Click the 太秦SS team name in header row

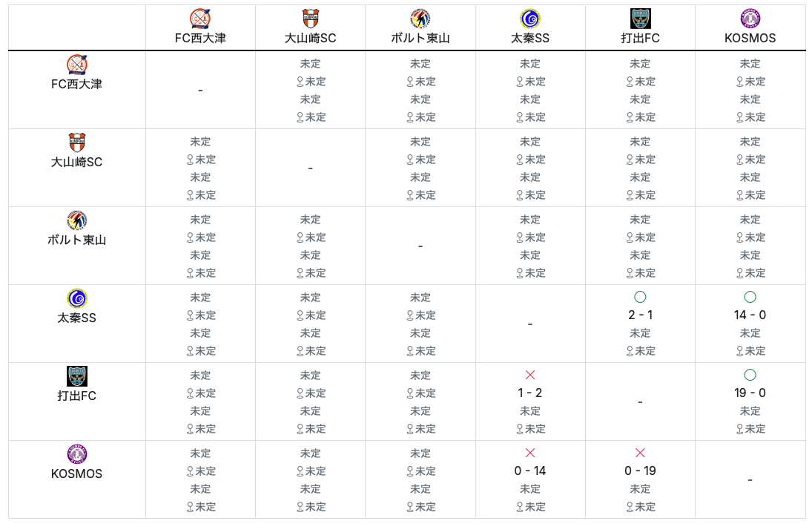click(529, 38)
